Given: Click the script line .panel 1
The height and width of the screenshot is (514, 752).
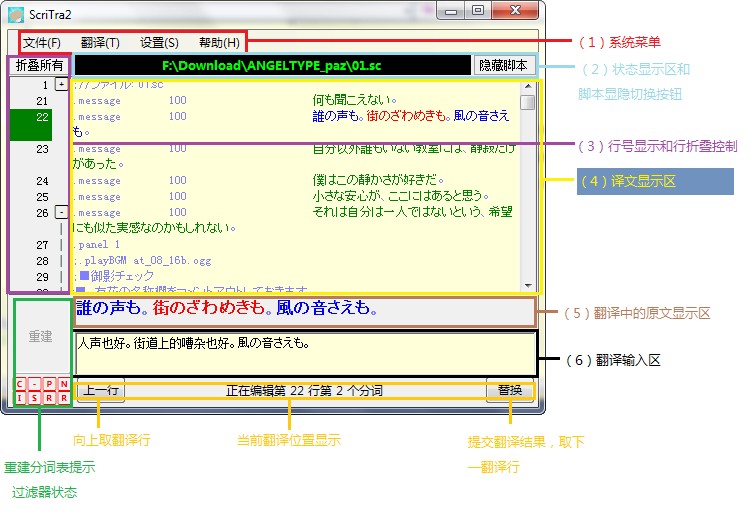Looking at the screenshot, I should 96,245.
